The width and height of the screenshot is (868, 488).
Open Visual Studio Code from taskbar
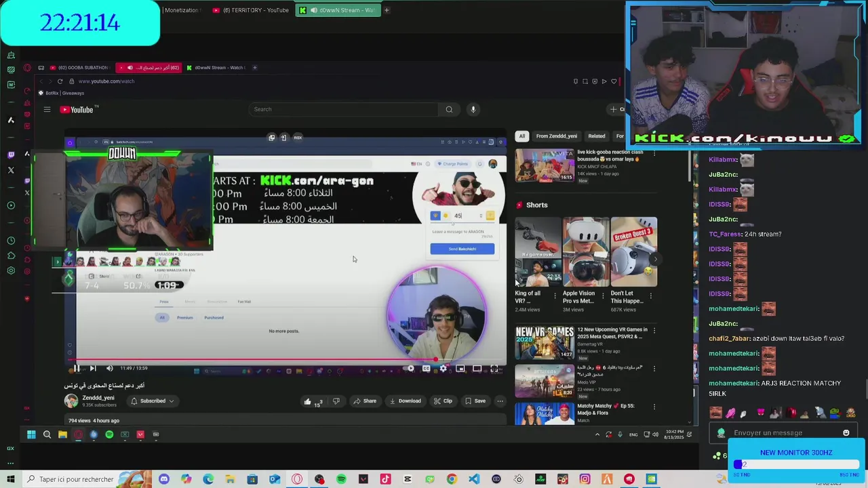[474, 479]
